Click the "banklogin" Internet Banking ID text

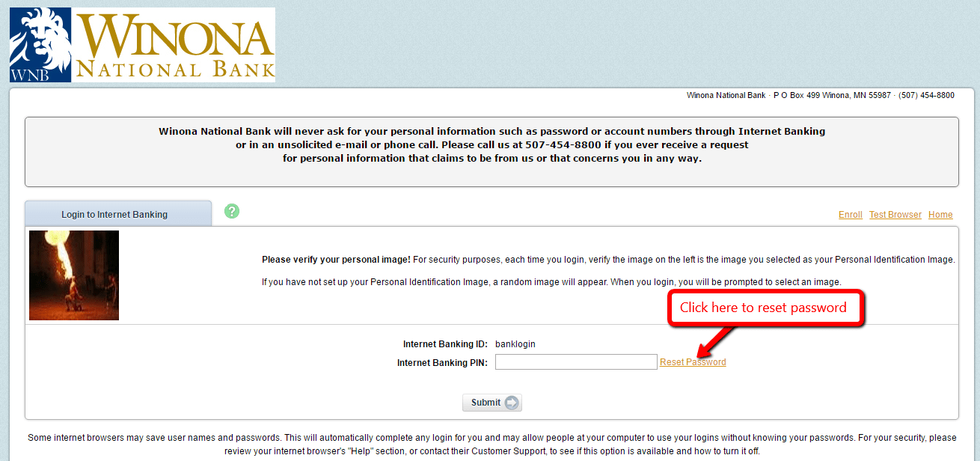[515, 344]
